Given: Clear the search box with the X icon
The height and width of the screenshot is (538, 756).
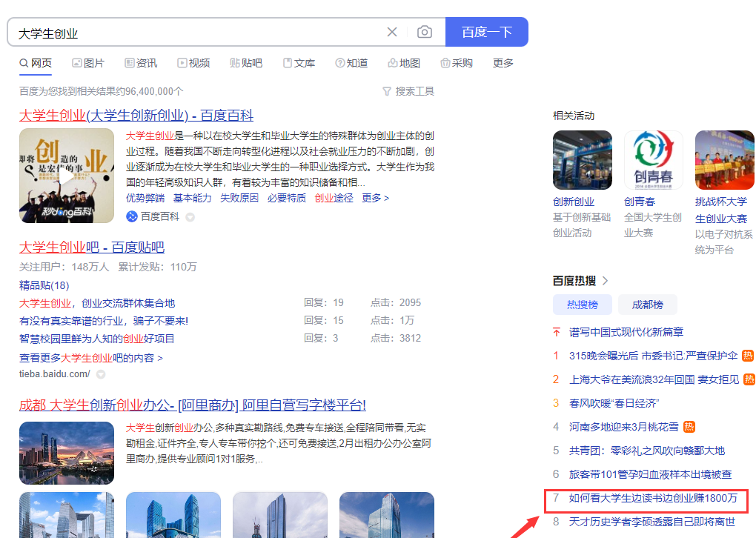Looking at the screenshot, I should (392, 32).
